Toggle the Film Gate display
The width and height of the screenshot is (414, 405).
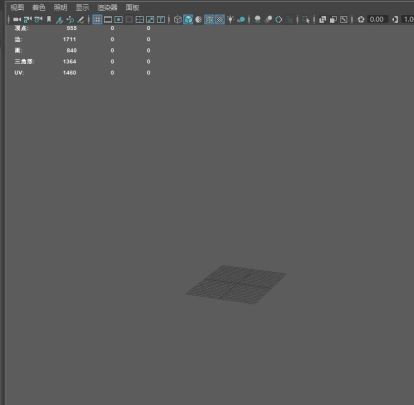click(108, 20)
